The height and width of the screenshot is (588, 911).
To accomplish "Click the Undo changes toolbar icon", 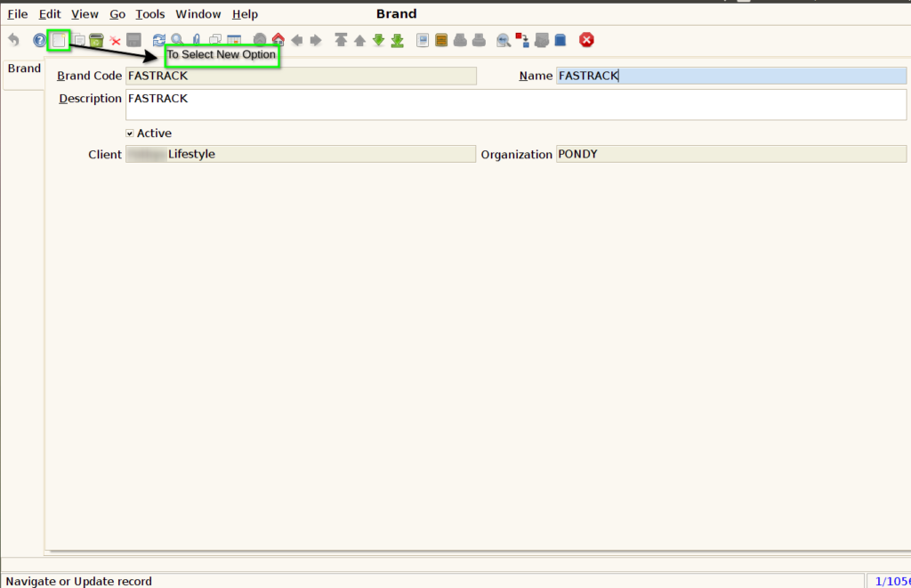I will tap(13, 40).
